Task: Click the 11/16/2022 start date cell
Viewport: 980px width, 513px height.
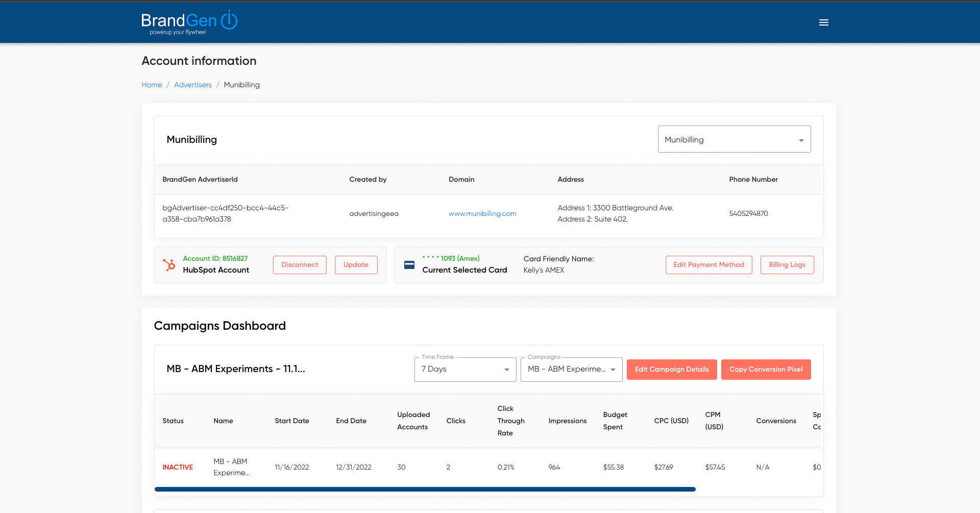Action: pyautogui.click(x=292, y=467)
